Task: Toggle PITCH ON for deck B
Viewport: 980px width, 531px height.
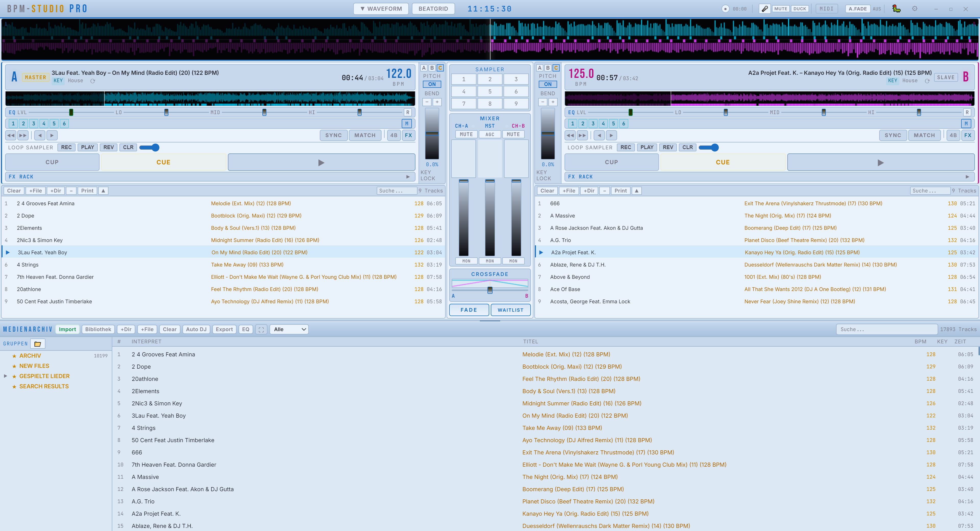Action: 548,84
